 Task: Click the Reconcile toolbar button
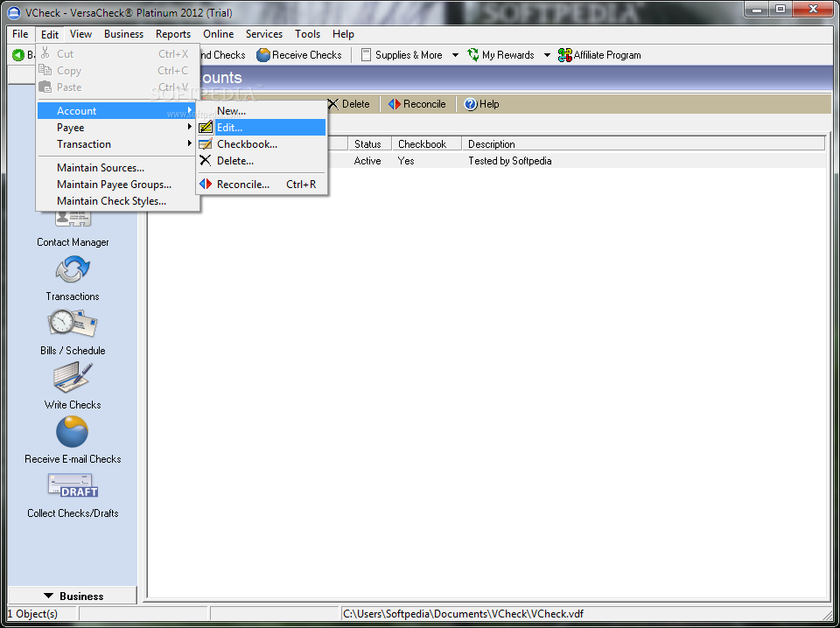pyautogui.click(x=416, y=104)
